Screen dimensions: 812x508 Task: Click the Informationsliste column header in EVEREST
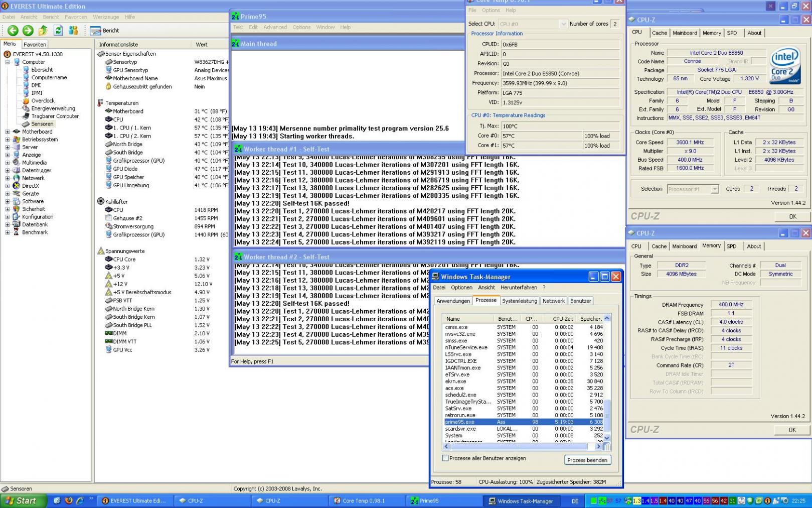click(x=143, y=45)
